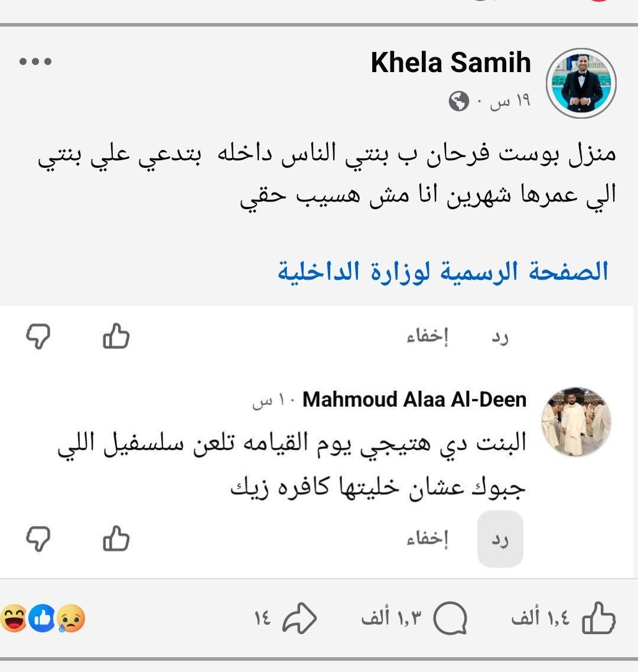Image resolution: width=638 pixels, height=672 pixels.
Task: Click the globe public-visibility icon
Action: [x=458, y=102]
